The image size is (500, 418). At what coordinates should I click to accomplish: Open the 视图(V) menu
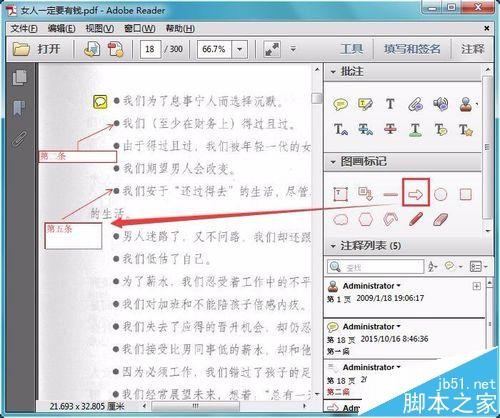click(100, 28)
